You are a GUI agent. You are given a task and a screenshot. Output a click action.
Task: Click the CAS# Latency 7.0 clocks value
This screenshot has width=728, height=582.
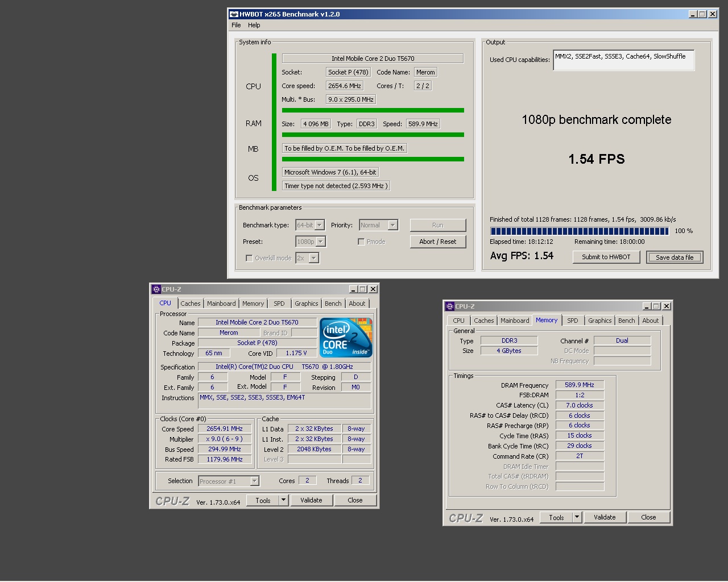[580, 405]
